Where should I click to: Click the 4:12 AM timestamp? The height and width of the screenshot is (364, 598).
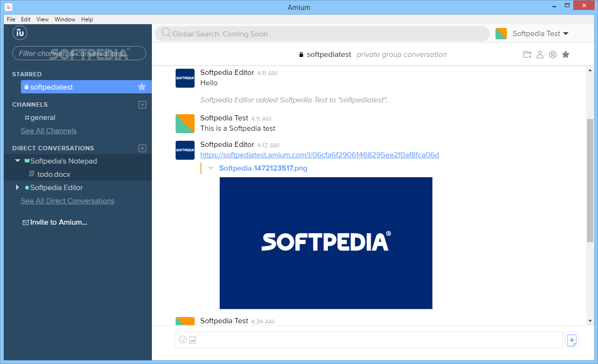point(268,146)
